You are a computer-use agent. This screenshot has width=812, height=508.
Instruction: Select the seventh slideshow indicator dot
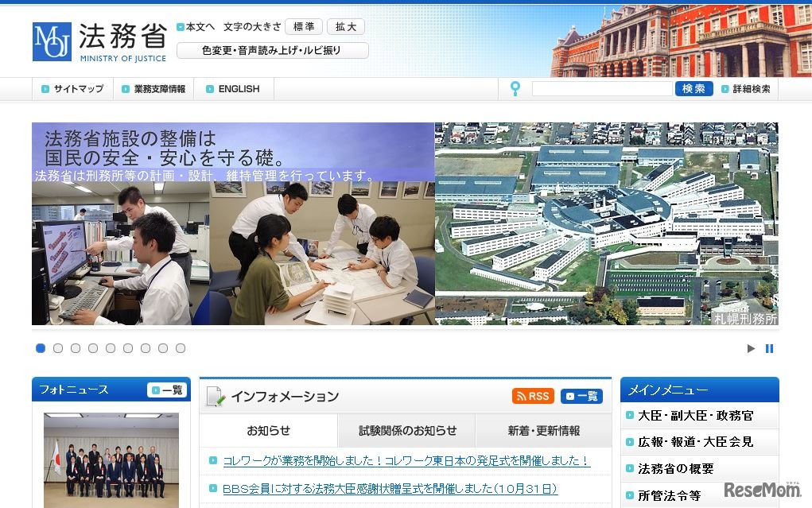(146, 348)
